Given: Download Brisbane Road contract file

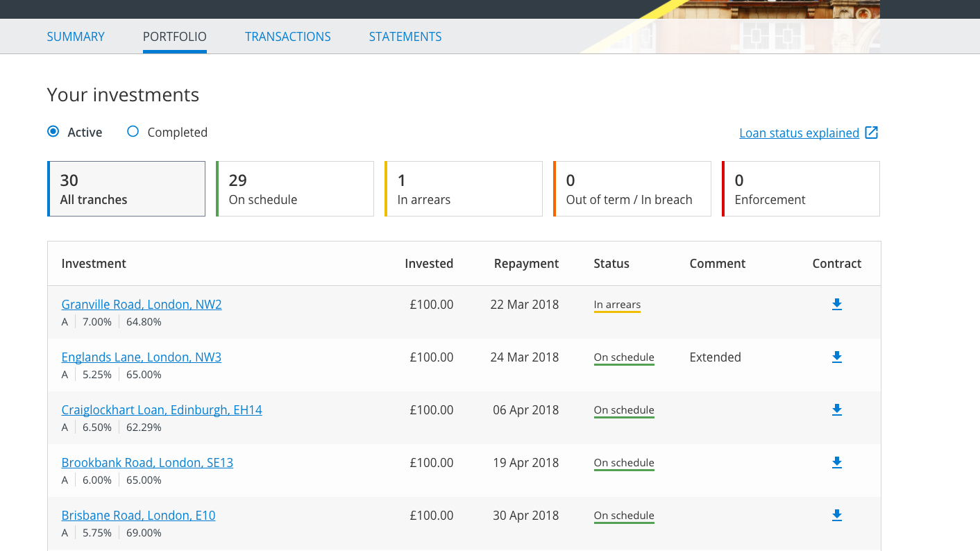Looking at the screenshot, I should 836,515.
